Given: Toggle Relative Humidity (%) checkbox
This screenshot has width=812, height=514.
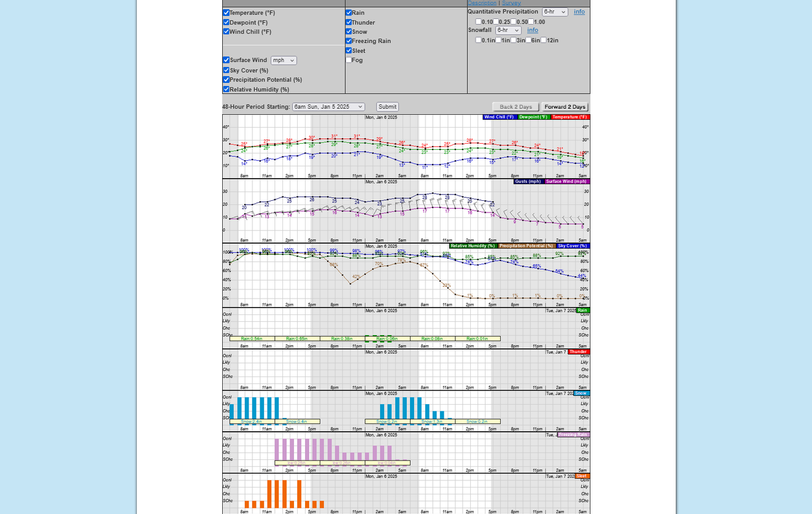Looking at the screenshot, I should click(x=226, y=89).
